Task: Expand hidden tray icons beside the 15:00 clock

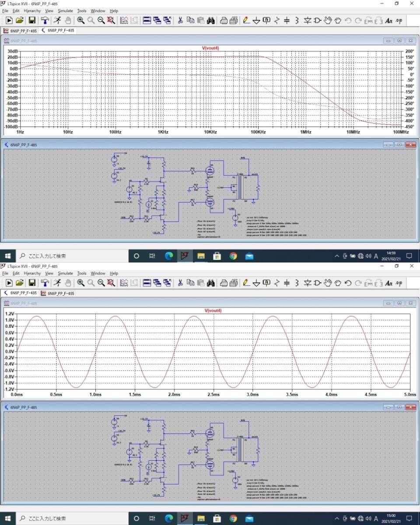Action: pyautogui.click(x=337, y=518)
